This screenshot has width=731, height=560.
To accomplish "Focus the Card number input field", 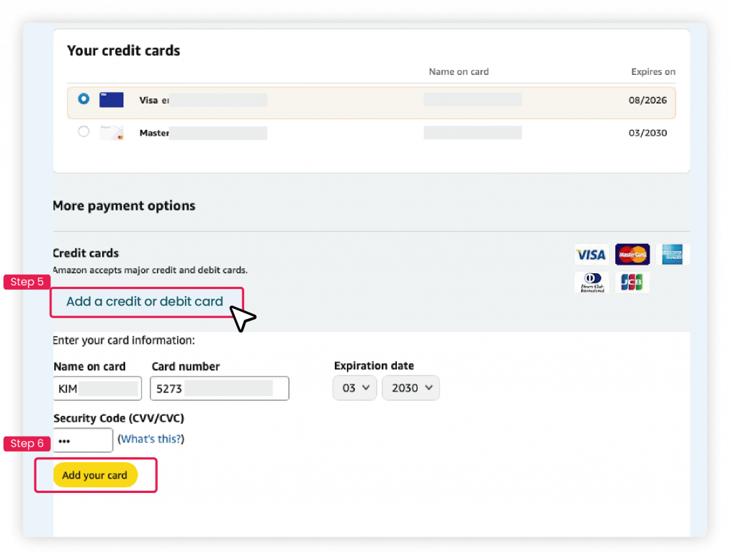I will (x=220, y=388).
